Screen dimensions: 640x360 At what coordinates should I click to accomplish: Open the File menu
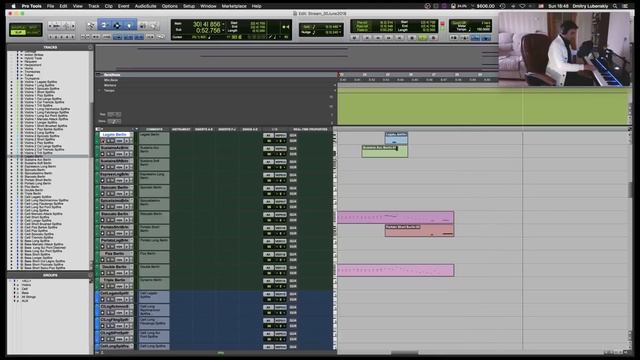pyautogui.click(x=50, y=6)
